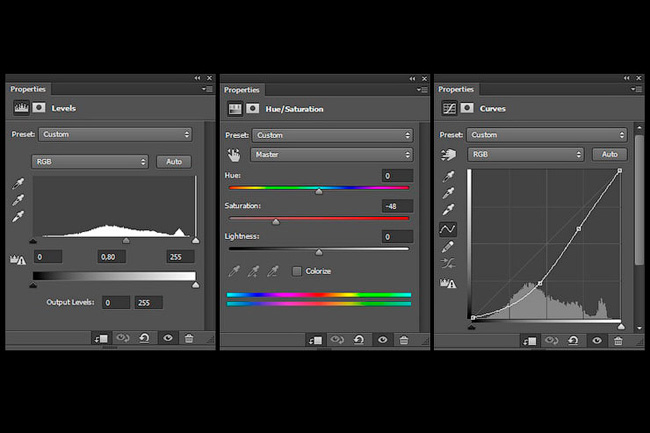The image size is (650, 433).
Task: Delete the Levels adjustment layer
Action: pyautogui.click(x=189, y=338)
